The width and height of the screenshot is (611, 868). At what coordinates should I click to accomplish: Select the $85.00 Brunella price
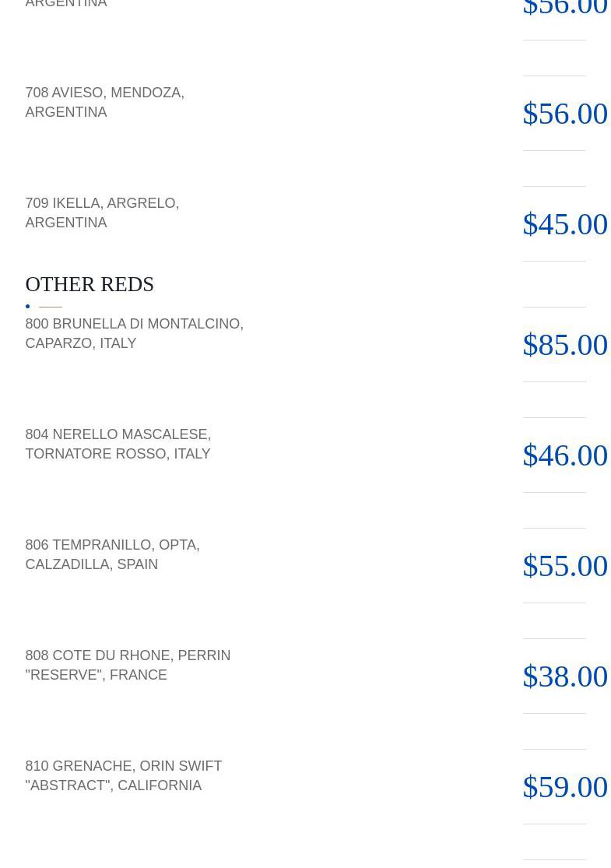click(x=564, y=345)
